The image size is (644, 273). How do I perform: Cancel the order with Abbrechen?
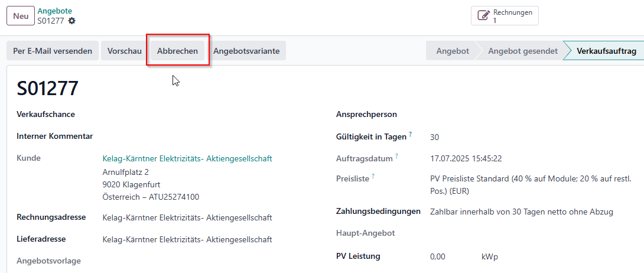pyautogui.click(x=177, y=51)
